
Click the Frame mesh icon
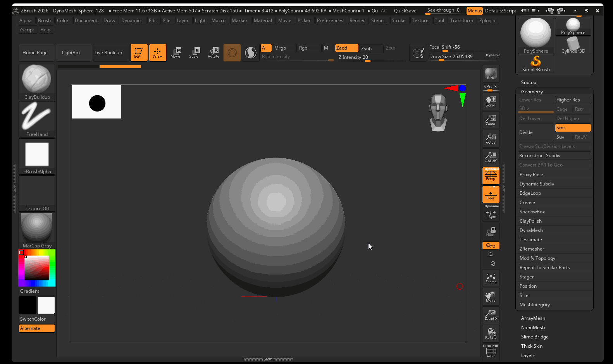point(491,278)
